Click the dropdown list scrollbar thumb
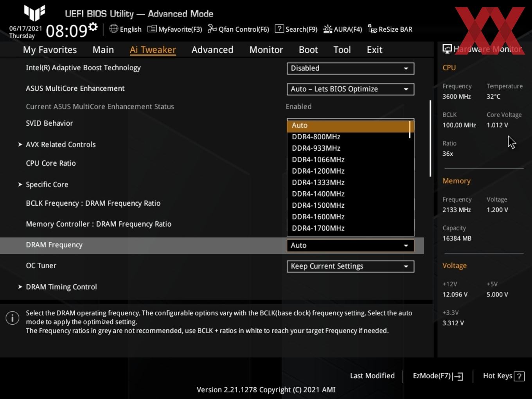The width and height of the screenshot is (532, 399). pos(410,129)
